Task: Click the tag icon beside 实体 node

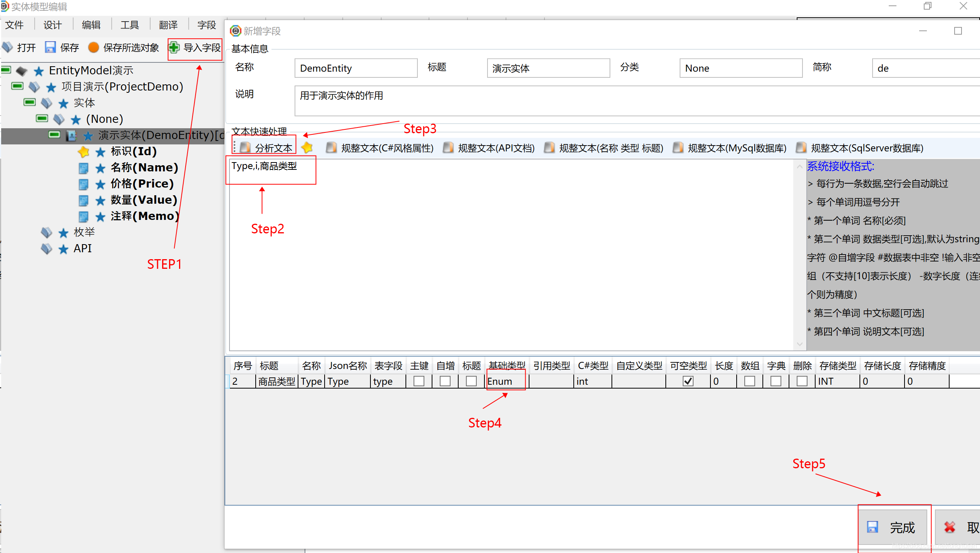Action: (x=46, y=103)
